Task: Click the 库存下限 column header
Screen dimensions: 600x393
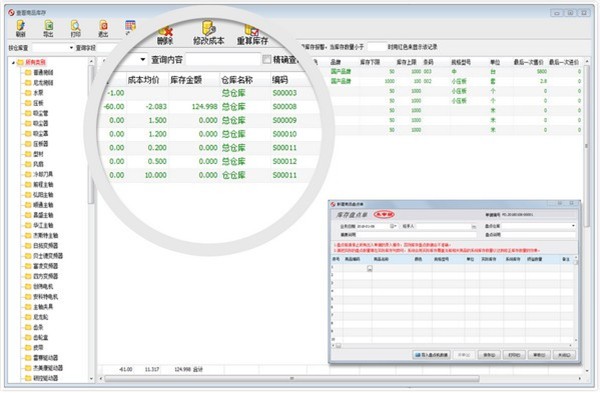Action: (370, 62)
